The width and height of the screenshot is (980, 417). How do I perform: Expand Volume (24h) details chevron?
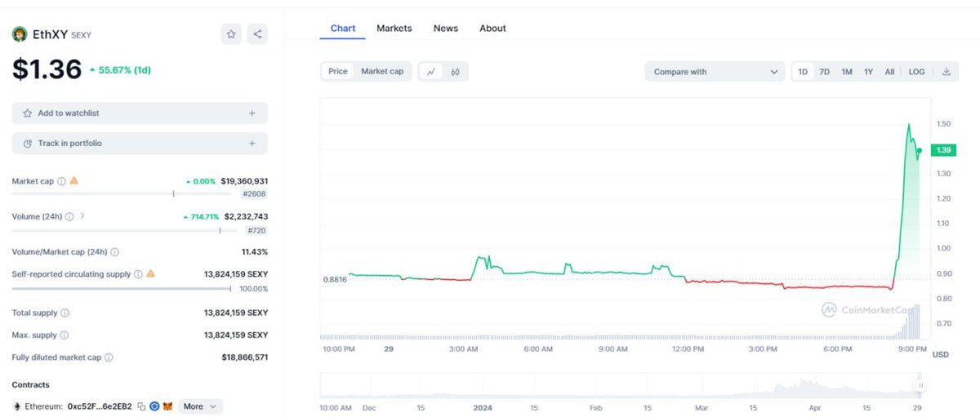[x=82, y=216]
